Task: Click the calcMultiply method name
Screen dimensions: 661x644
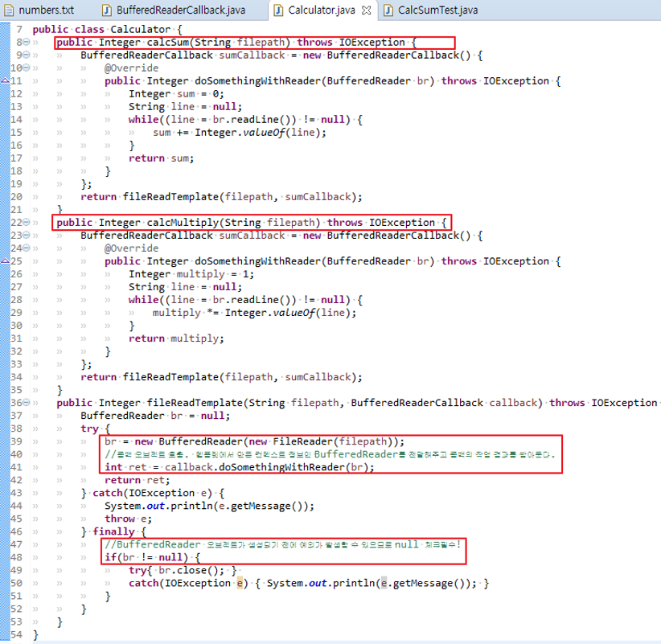Action: pos(183,223)
